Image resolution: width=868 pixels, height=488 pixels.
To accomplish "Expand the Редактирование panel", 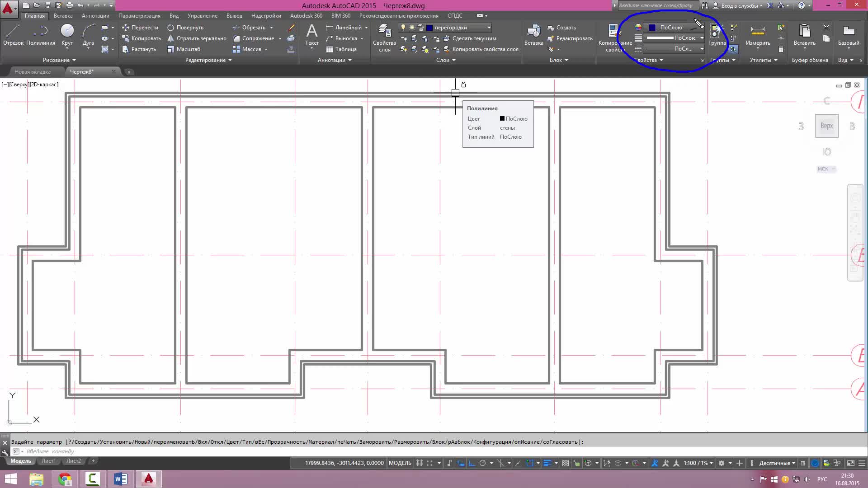I will click(x=208, y=60).
